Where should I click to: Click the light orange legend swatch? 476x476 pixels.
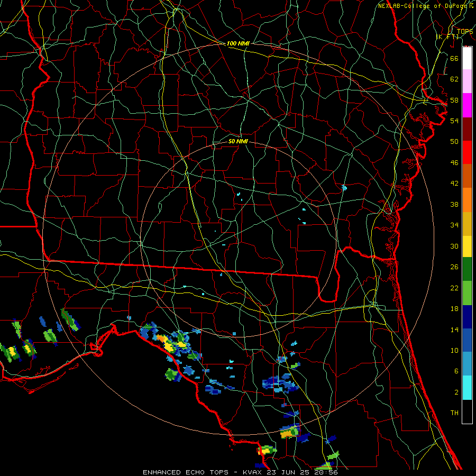tap(467, 200)
